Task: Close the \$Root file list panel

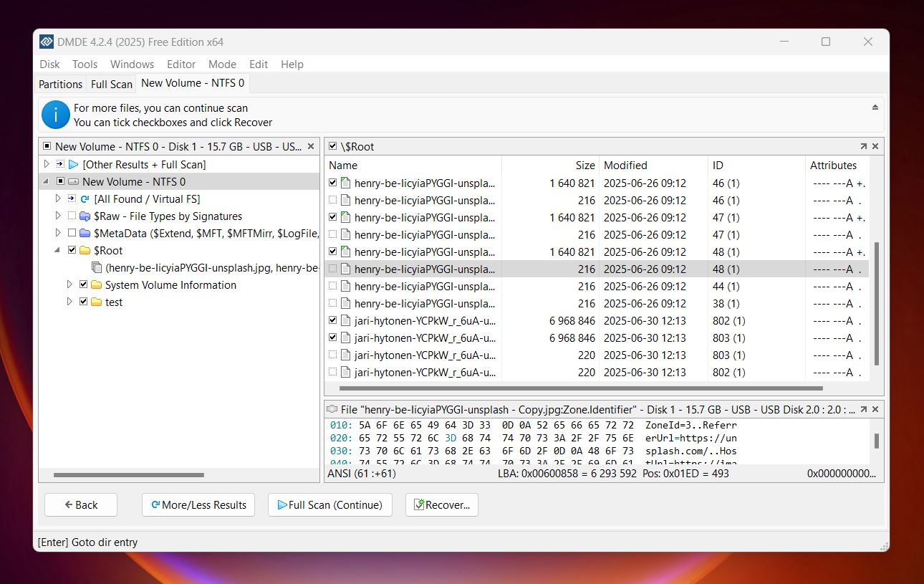Action: (x=875, y=146)
